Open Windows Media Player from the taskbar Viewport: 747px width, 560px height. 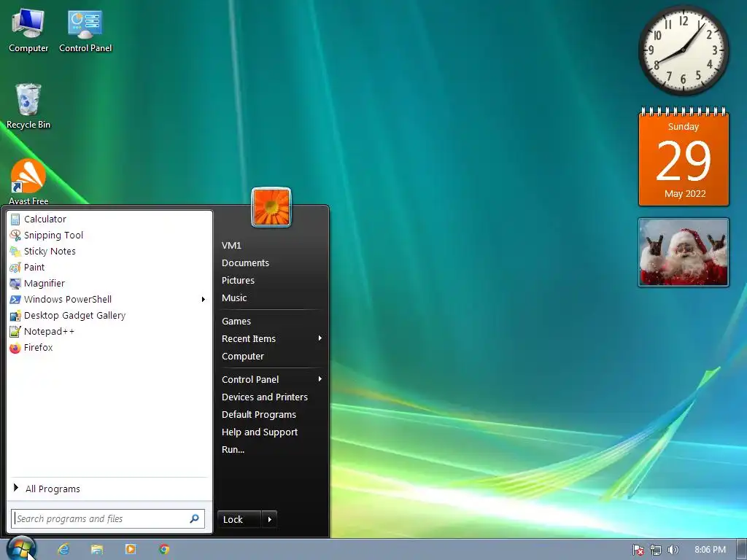point(130,549)
